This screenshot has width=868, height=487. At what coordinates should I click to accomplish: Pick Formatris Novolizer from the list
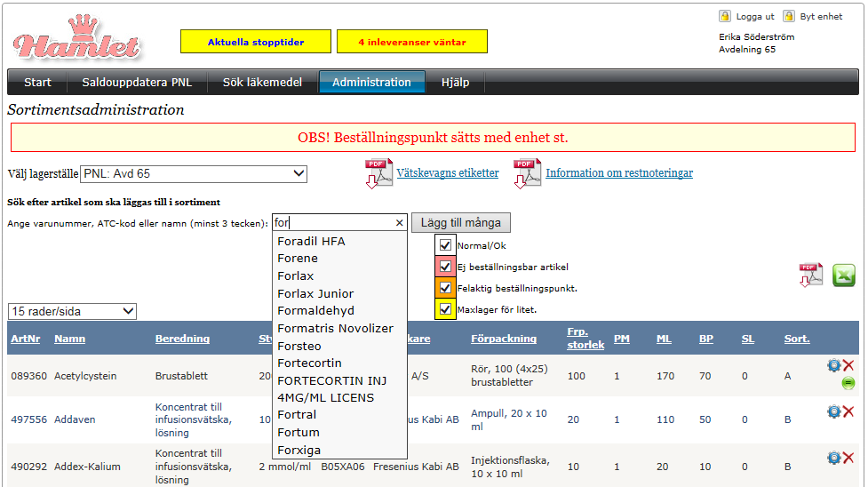pos(336,329)
